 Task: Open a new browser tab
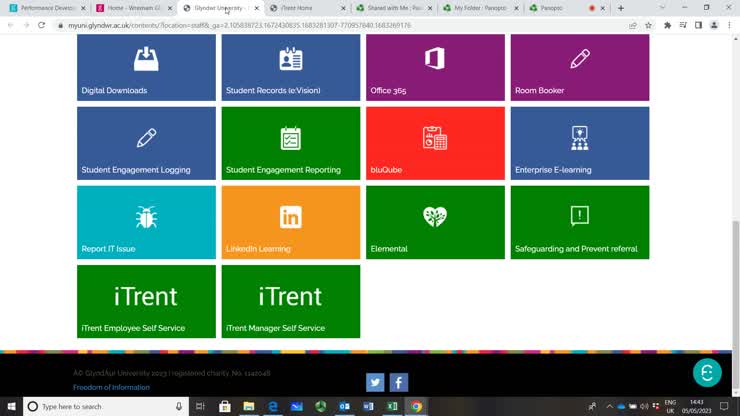point(621,8)
